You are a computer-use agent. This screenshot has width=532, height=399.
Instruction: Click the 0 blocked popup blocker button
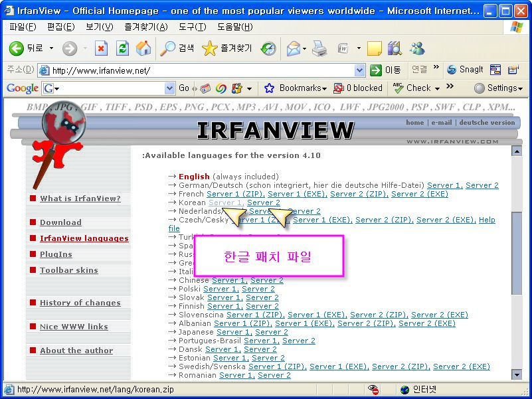[357, 88]
